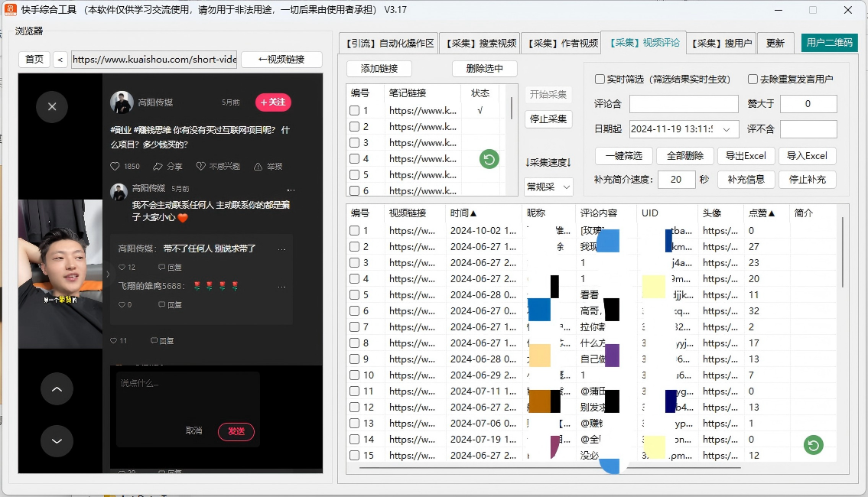Switch to 【采集】作者视频 tab
Viewport: 868px width, 497px height.
point(562,43)
